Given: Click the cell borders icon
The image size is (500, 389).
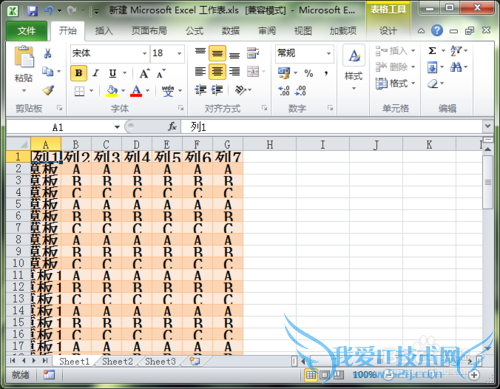Looking at the screenshot, I should 79,91.
